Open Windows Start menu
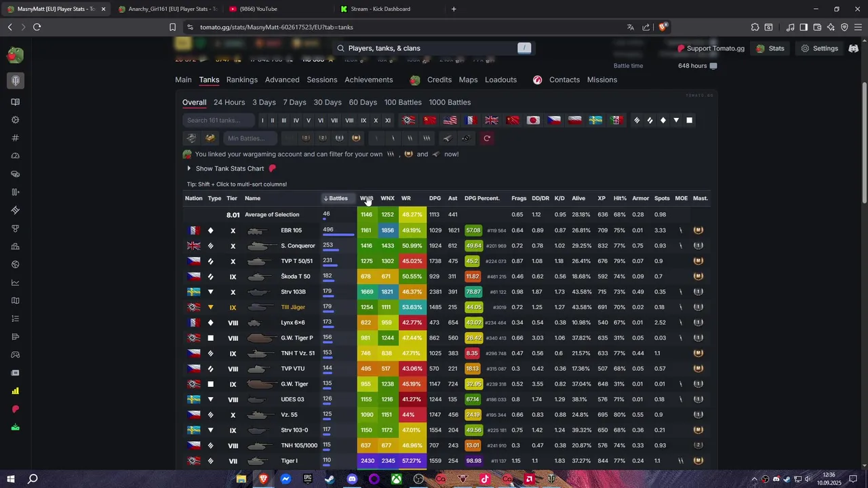The height and width of the screenshot is (488, 868). pos(11,479)
